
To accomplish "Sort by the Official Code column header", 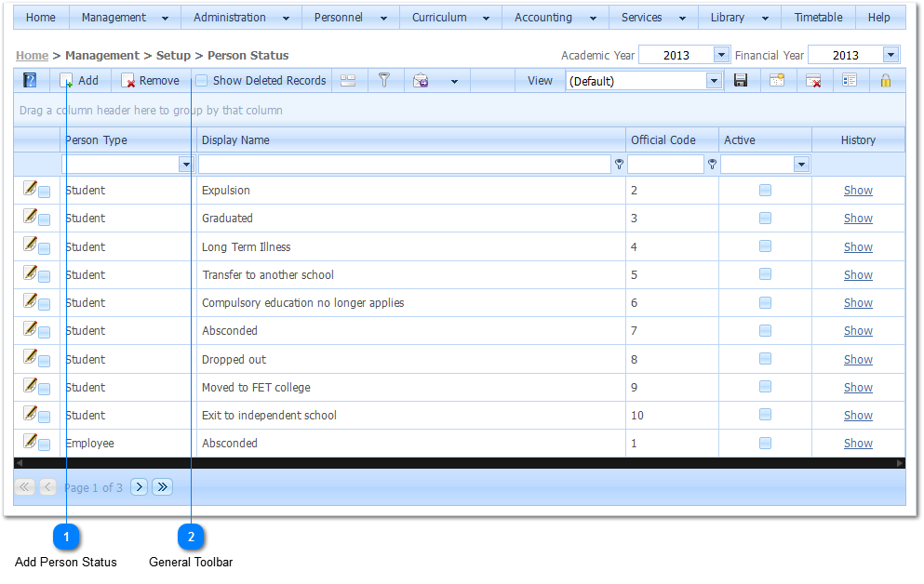I will tap(672, 140).
